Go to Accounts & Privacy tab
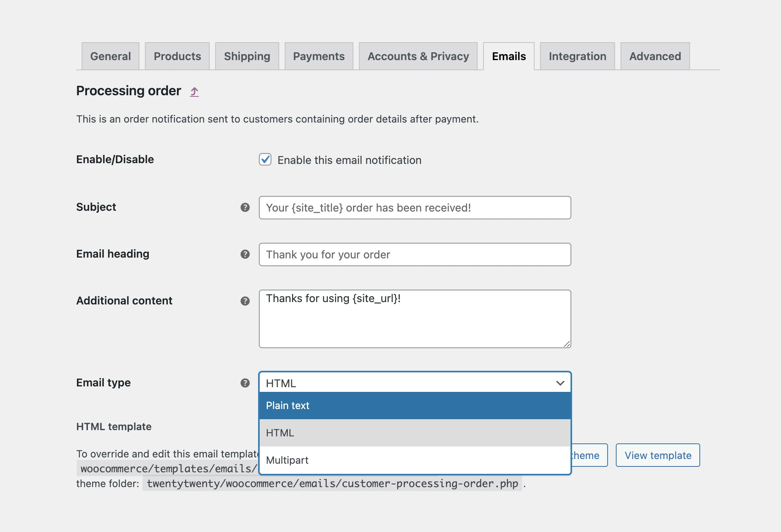The image size is (781, 532). 418,56
